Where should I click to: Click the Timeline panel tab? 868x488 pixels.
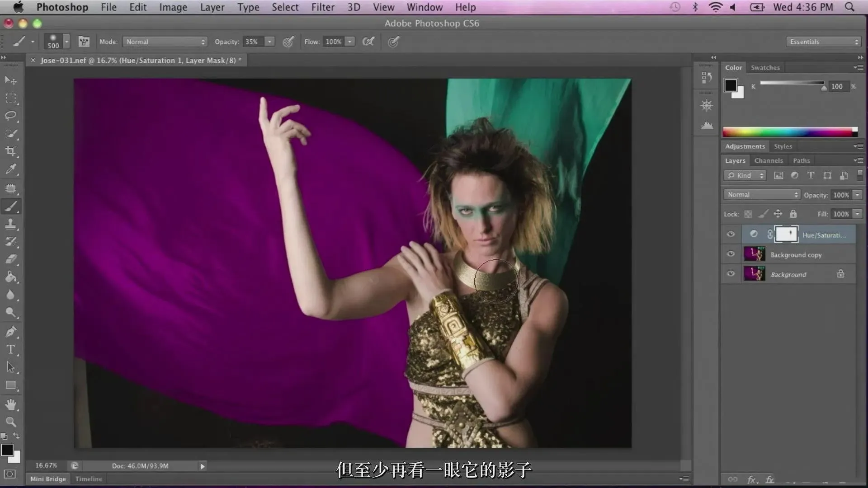pos(89,479)
